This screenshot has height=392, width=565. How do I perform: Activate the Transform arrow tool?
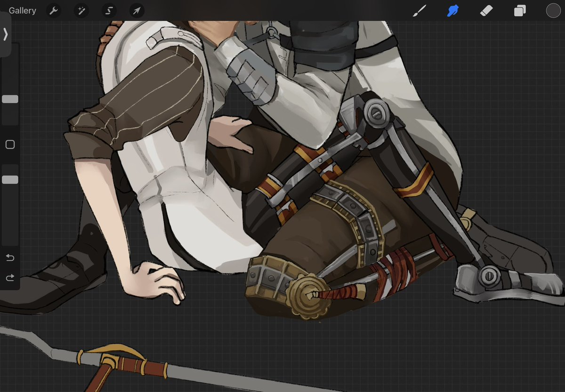[137, 10]
